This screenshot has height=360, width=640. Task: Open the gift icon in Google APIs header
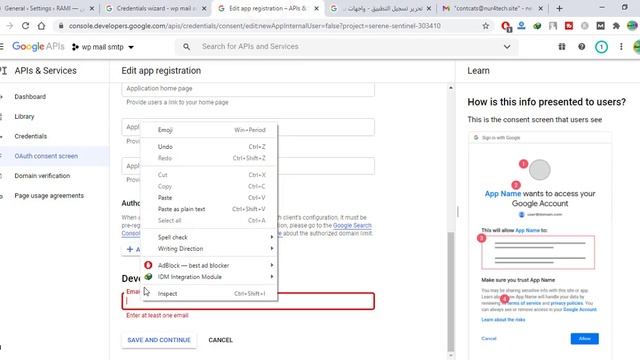click(562, 47)
